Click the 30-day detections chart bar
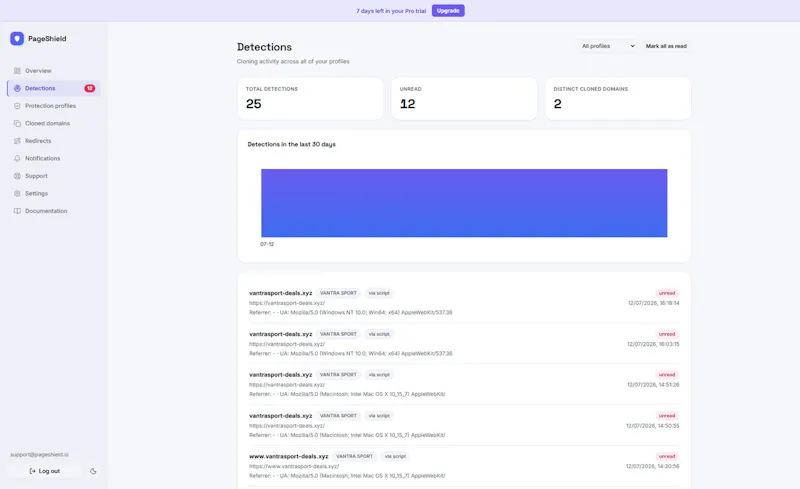 (x=464, y=203)
